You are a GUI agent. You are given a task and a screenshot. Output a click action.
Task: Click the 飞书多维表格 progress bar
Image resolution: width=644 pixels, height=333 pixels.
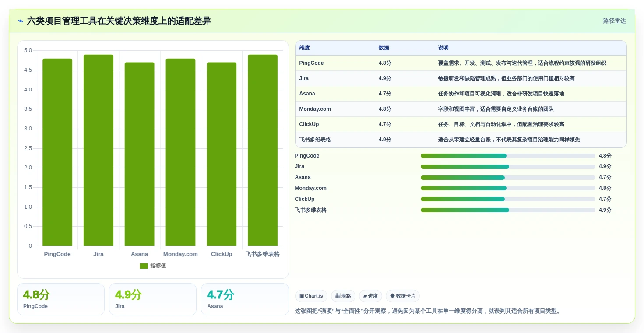[x=508, y=210]
